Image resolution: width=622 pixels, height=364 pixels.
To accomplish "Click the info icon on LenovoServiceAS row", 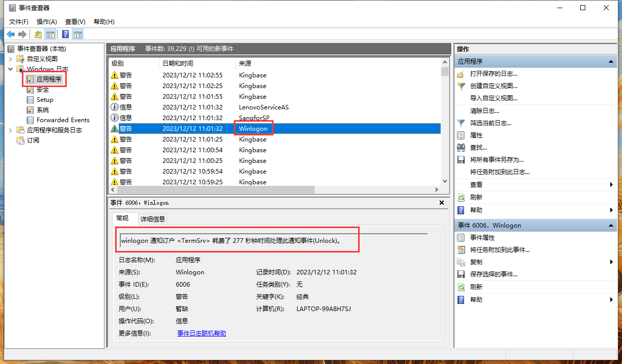I will (x=115, y=107).
